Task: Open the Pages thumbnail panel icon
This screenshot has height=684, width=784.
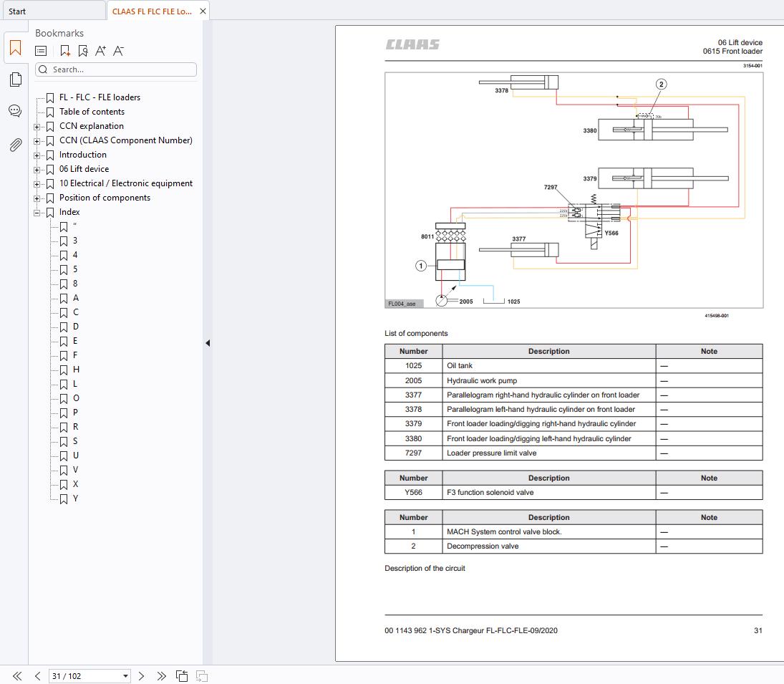Action: click(15, 80)
